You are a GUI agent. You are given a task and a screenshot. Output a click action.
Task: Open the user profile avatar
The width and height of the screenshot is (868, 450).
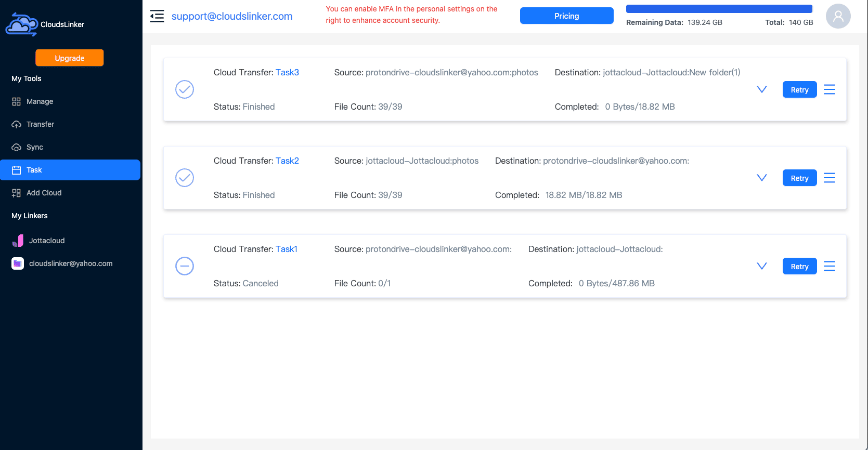pos(838,16)
